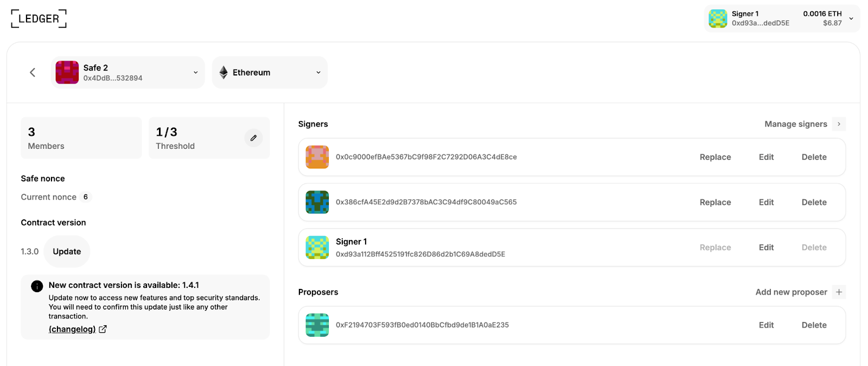
Task: Update the contract version
Action: point(67,251)
